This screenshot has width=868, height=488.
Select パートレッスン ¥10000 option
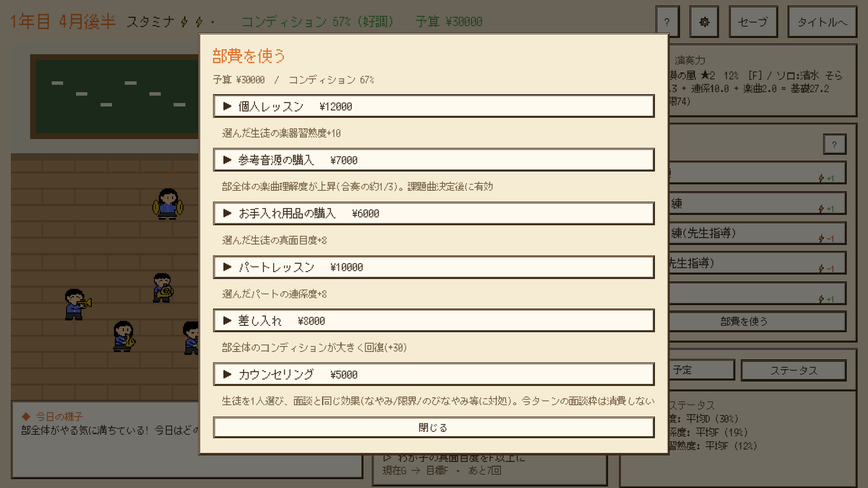434,267
